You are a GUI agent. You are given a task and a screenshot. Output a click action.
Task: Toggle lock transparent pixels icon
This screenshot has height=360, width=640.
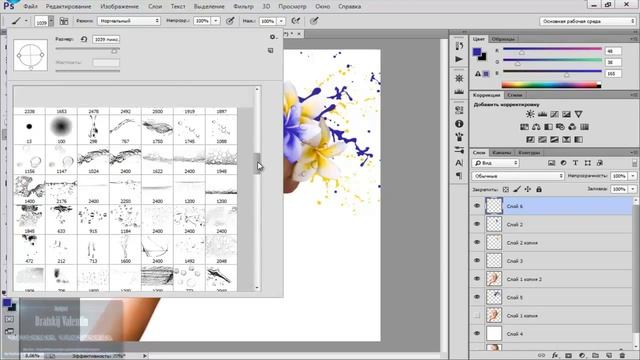coord(506,189)
